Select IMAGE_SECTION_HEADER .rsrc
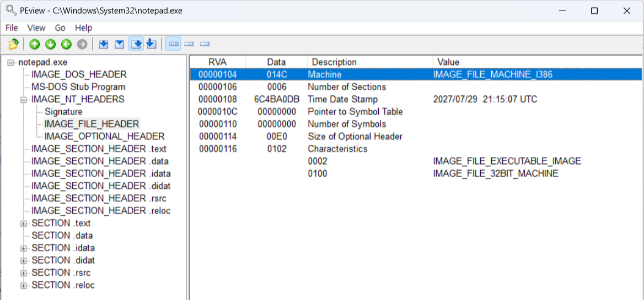 tap(99, 198)
